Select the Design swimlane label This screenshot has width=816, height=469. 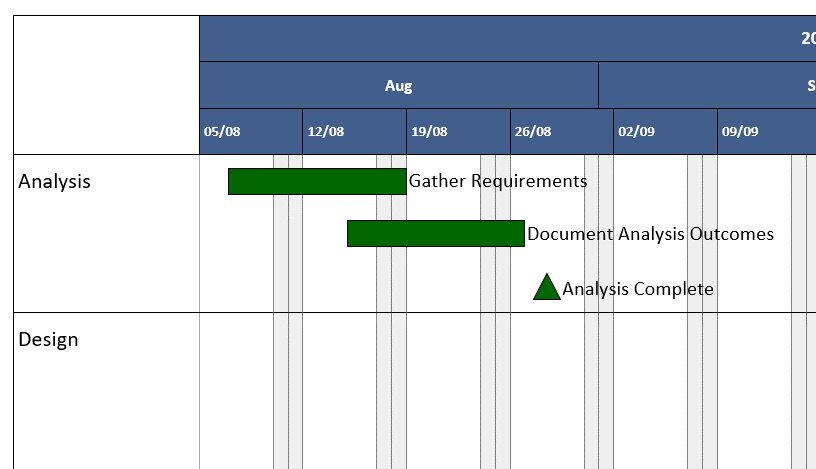tap(48, 339)
